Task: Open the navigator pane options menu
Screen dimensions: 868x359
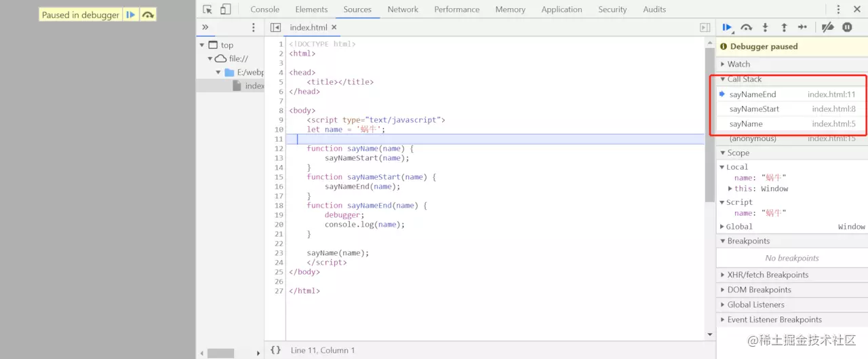Action: pyautogui.click(x=254, y=27)
